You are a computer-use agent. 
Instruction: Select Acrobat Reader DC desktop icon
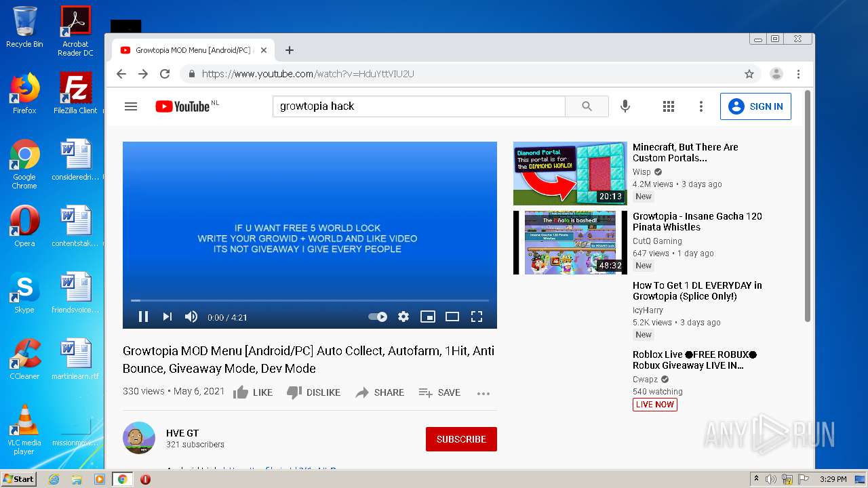tap(75, 31)
